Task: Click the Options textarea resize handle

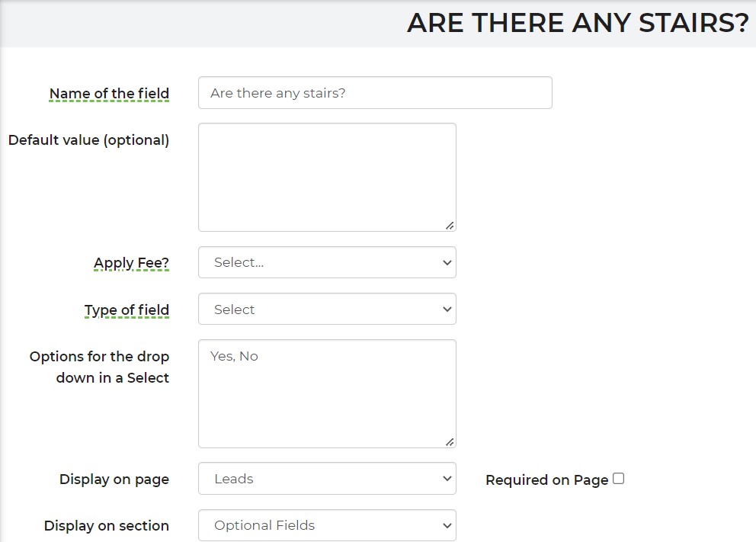Action: click(450, 441)
